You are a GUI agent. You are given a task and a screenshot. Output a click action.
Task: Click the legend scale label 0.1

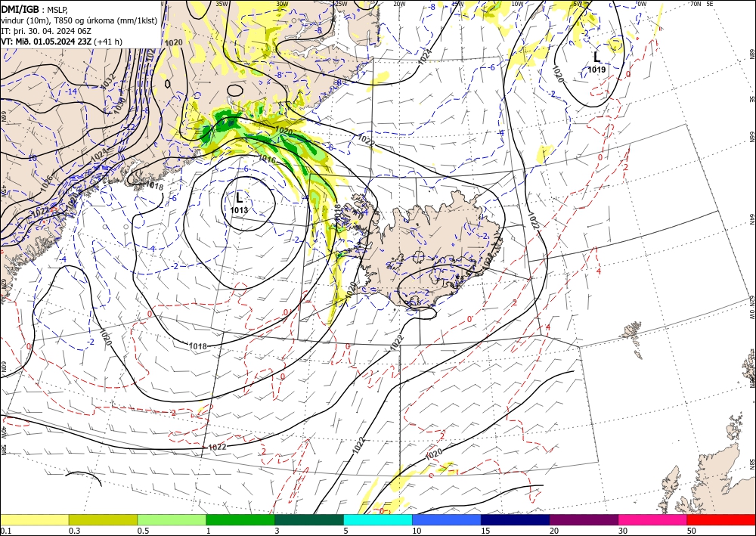tap(5, 531)
